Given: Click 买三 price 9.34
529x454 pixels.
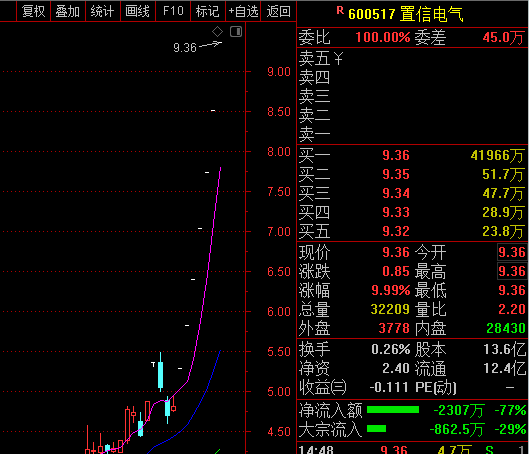Looking at the screenshot, I should (x=396, y=193).
